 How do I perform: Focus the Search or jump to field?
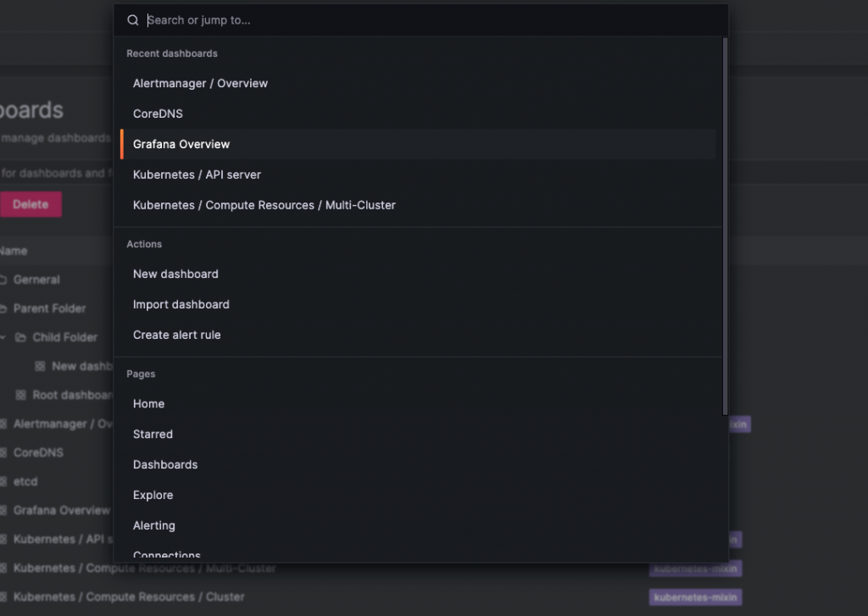(424, 20)
